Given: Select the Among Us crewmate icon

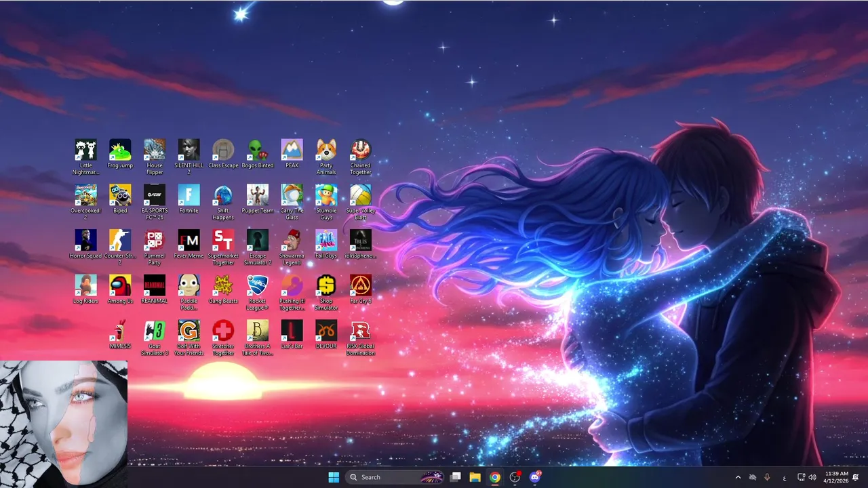Looking at the screenshot, I should pyautogui.click(x=120, y=289).
